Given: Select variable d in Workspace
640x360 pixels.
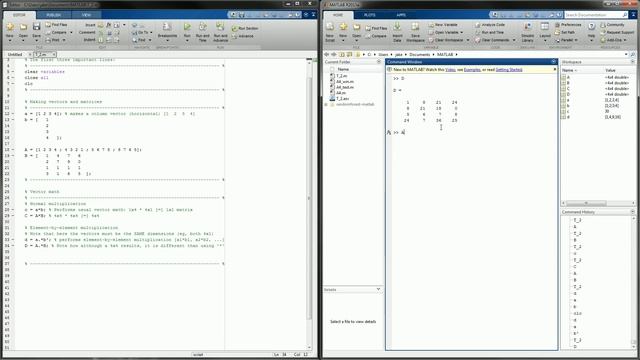Looking at the screenshot, I should (x=568, y=117).
